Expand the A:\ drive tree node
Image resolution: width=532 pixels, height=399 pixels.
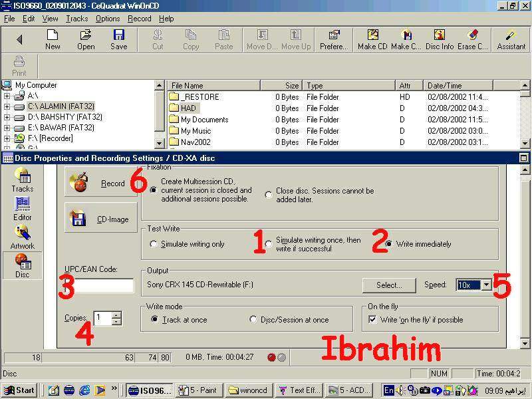coord(7,96)
